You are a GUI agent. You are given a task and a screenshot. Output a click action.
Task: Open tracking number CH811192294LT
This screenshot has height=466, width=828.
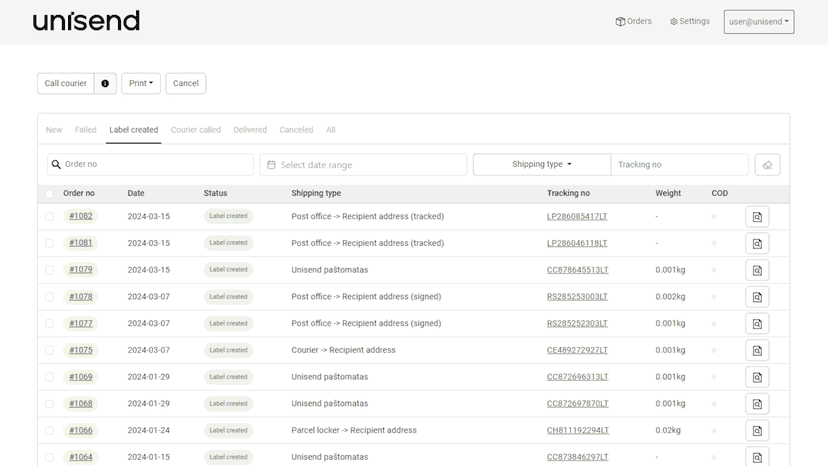click(x=578, y=431)
